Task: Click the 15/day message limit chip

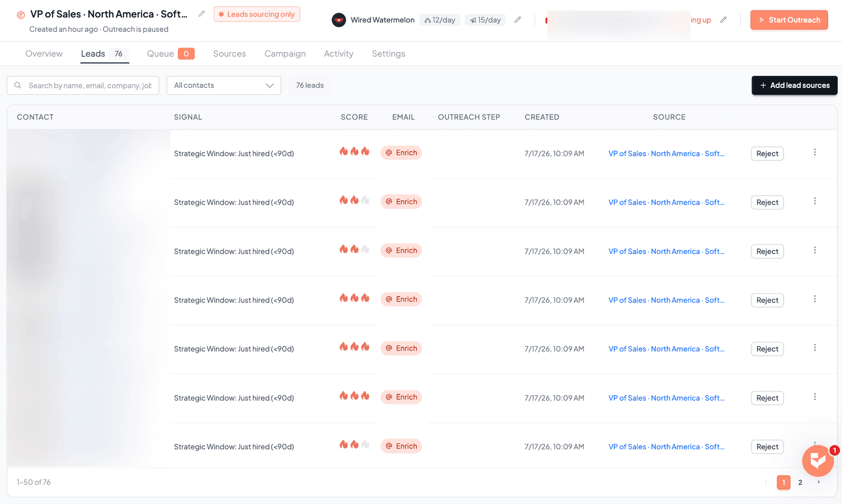Action: tap(485, 20)
